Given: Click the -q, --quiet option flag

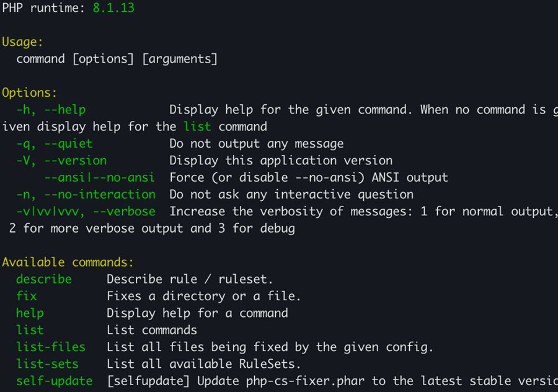Looking at the screenshot, I should tap(54, 144).
